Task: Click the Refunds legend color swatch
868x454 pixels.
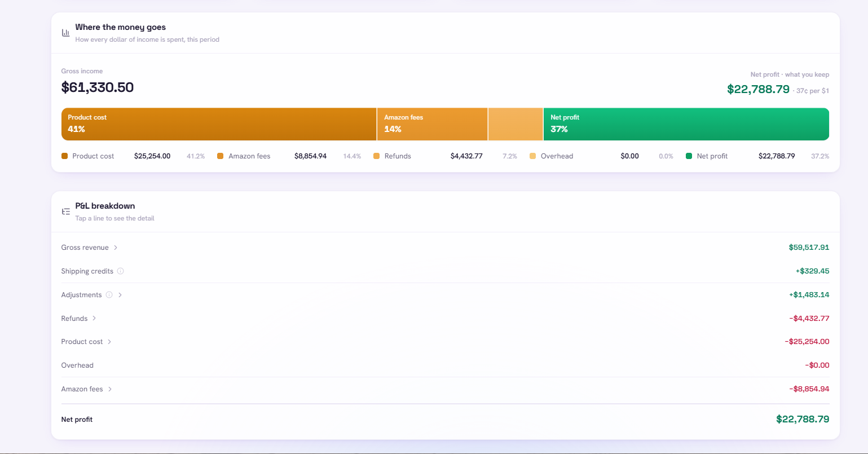Action: point(377,156)
